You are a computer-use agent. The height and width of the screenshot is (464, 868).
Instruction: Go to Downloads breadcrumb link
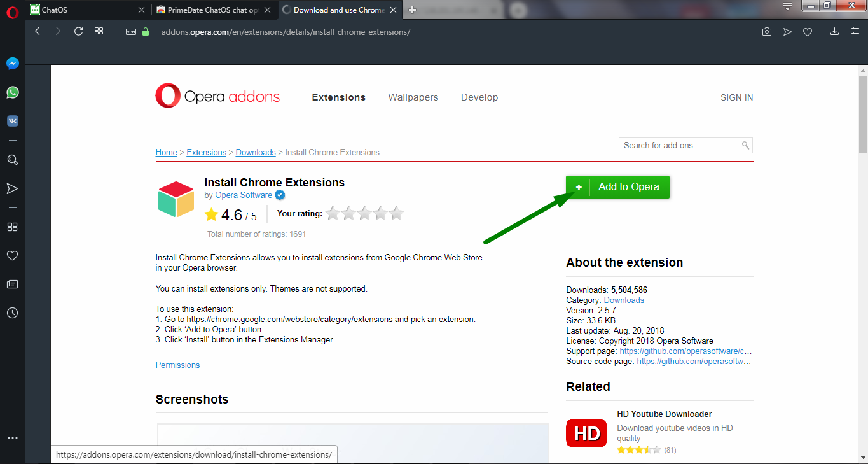tap(256, 153)
